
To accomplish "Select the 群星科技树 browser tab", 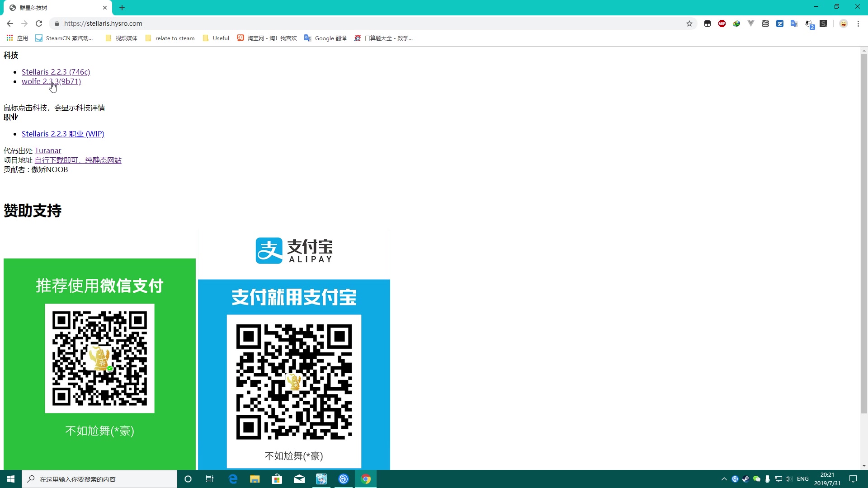I will click(x=58, y=8).
